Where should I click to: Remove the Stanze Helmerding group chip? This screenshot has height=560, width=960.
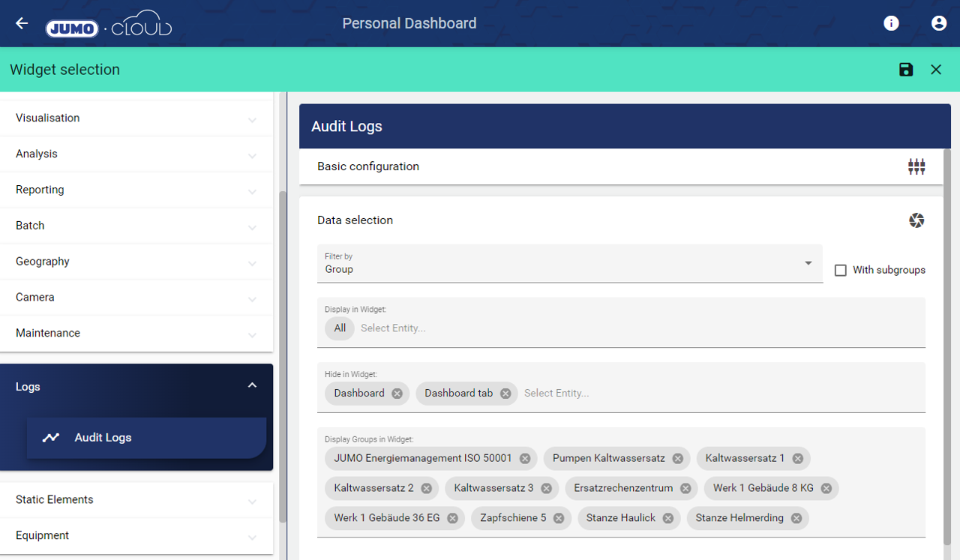[x=796, y=518]
